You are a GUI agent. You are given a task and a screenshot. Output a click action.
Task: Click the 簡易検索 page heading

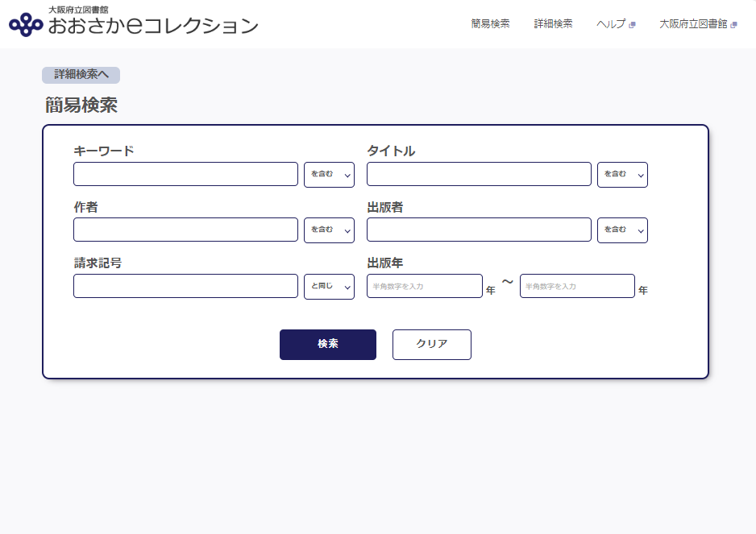(81, 105)
